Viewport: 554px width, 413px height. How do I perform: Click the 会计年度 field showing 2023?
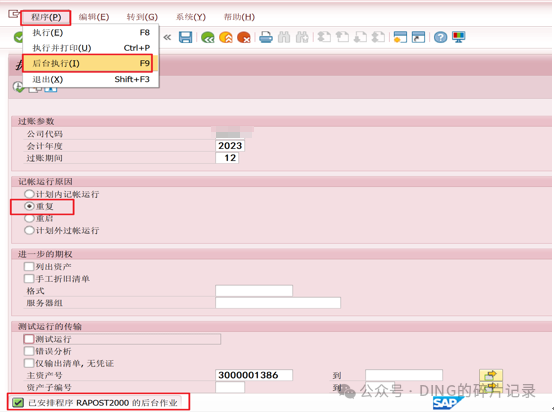click(230, 146)
